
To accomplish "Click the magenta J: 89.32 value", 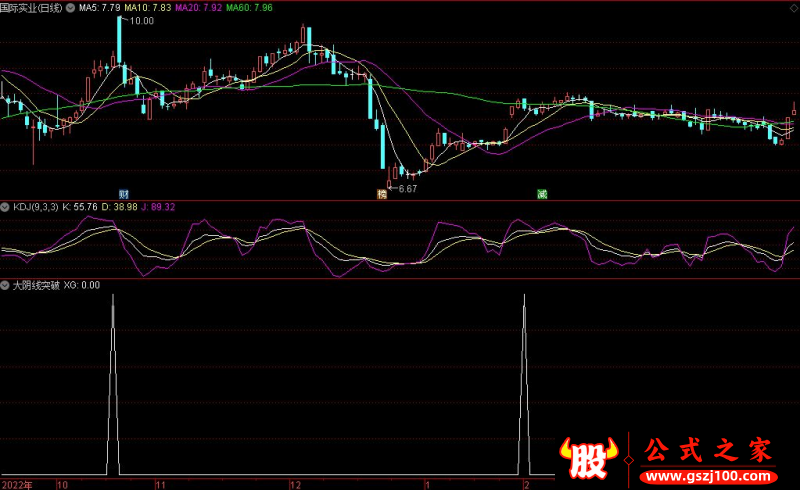I will (x=158, y=207).
